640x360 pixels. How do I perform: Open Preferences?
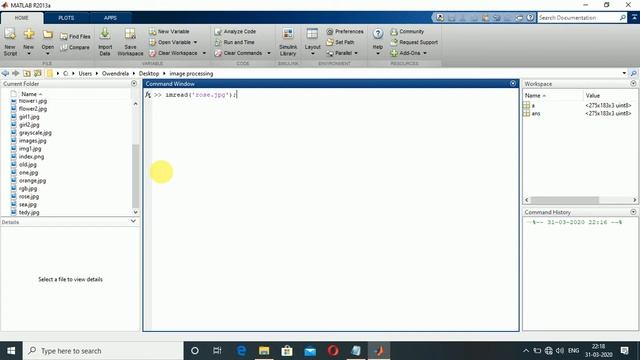pyautogui.click(x=345, y=31)
